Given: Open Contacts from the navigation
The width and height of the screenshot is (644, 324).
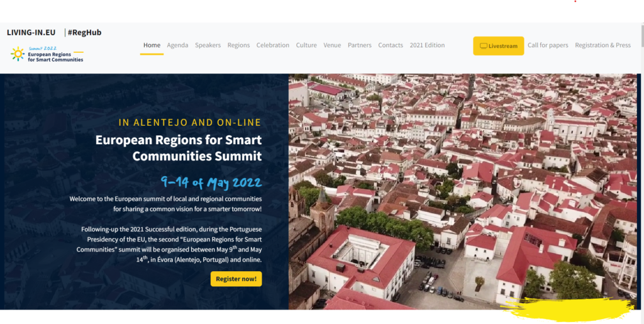Looking at the screenshot, I should [x=391, y=45].
